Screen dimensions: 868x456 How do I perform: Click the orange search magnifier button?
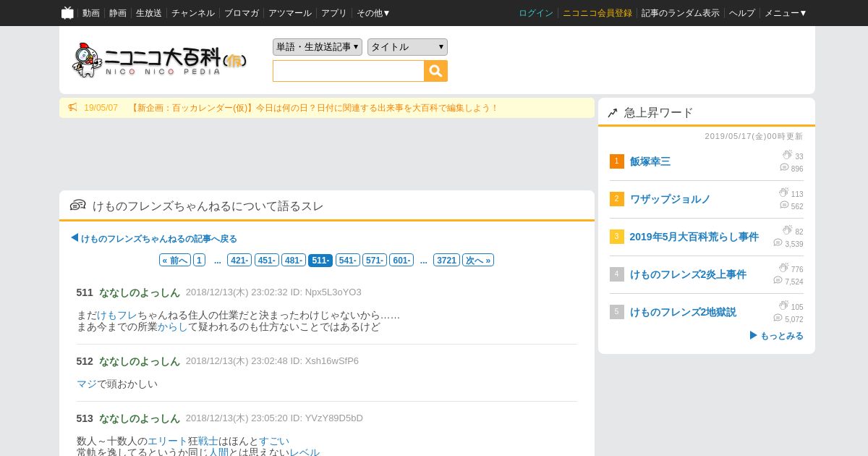[436, 71]
